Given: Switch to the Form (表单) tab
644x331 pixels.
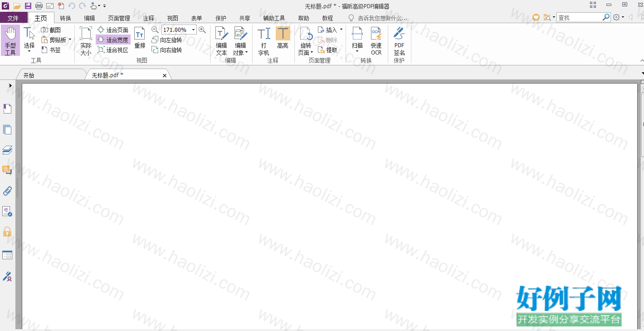Looking at the screenshot, I should 196,18.
